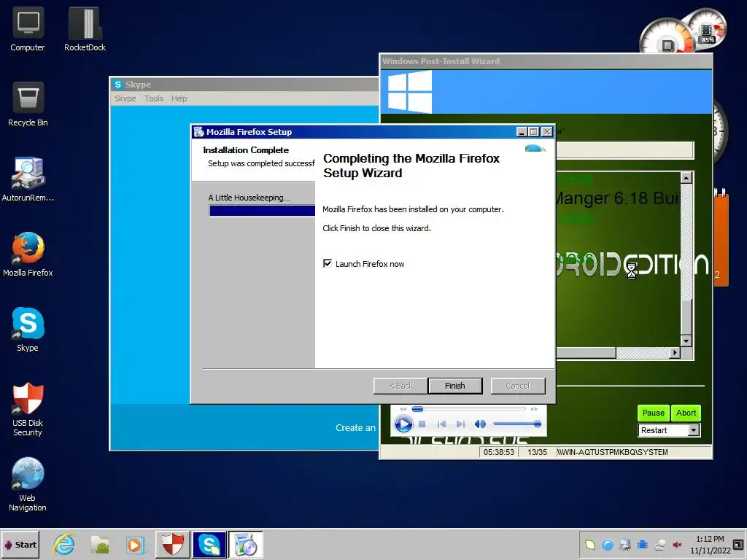Click the CPU gauge gadget showing 85%
Screen dimensions: 747x560
(x=707, y=29)
